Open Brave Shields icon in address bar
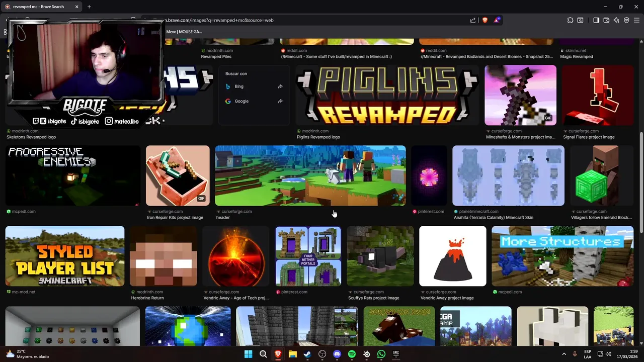The width and height of the screenshot is (644, 362). (x=485, y=20)
